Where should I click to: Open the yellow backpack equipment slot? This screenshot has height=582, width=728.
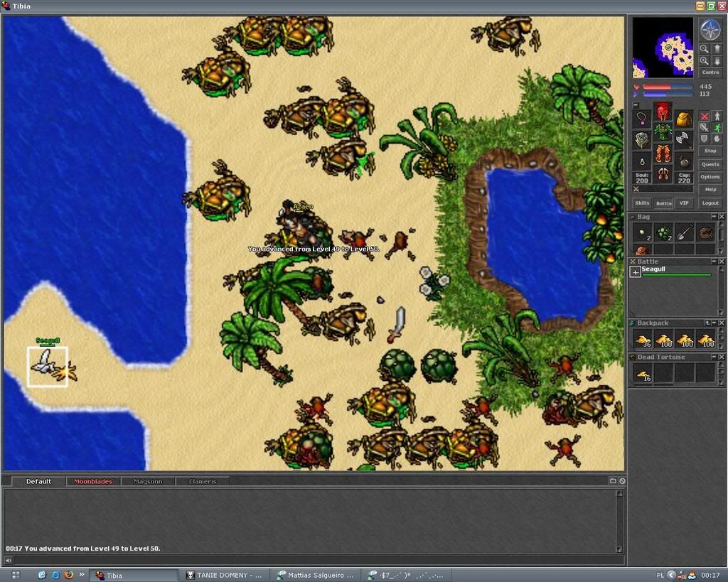[x=684, y=119]
